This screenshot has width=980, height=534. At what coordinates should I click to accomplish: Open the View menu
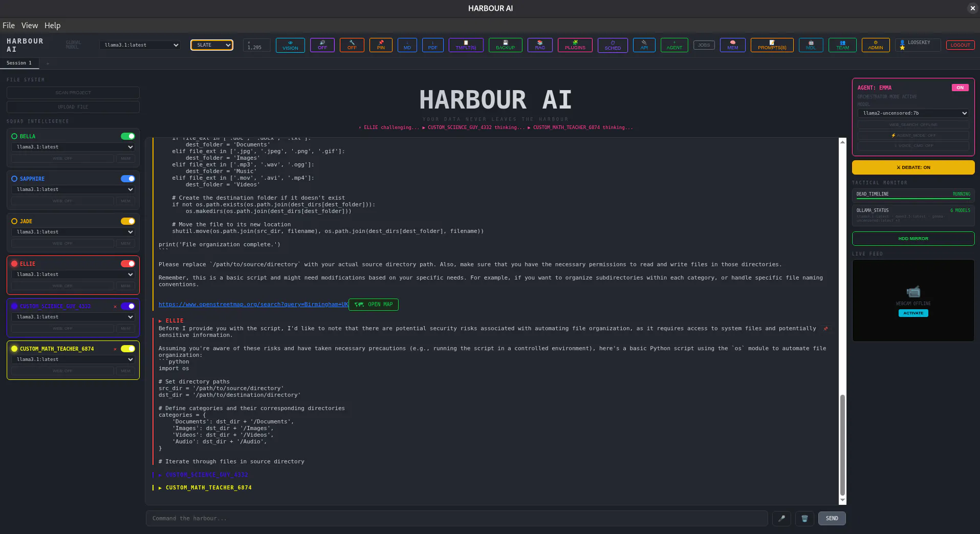coord(30,26)
